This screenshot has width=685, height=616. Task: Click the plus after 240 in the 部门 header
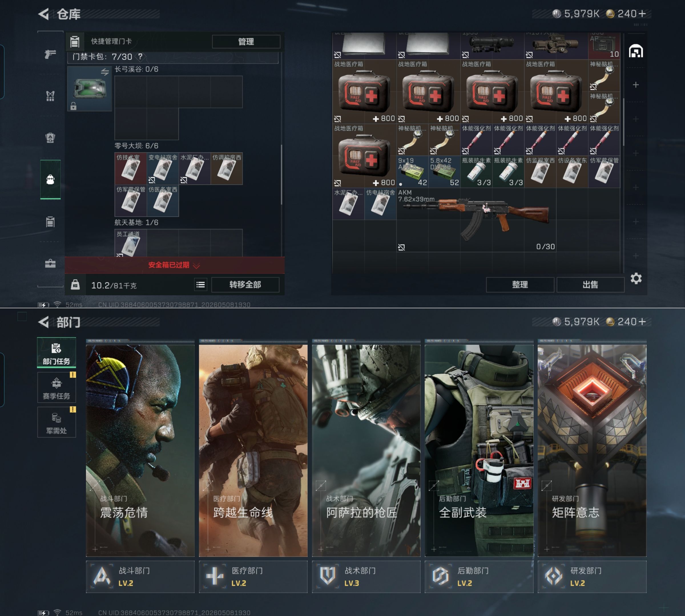coord(642,321)
